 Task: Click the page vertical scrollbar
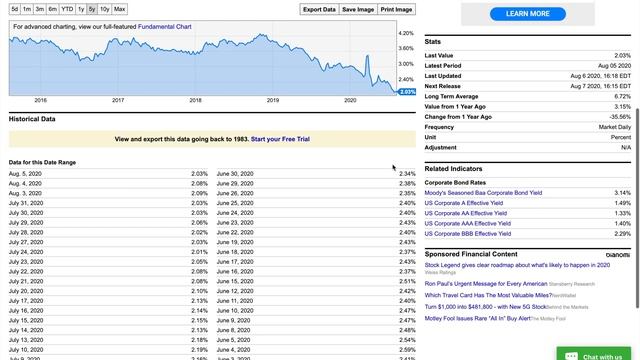[x=637, y=208]
